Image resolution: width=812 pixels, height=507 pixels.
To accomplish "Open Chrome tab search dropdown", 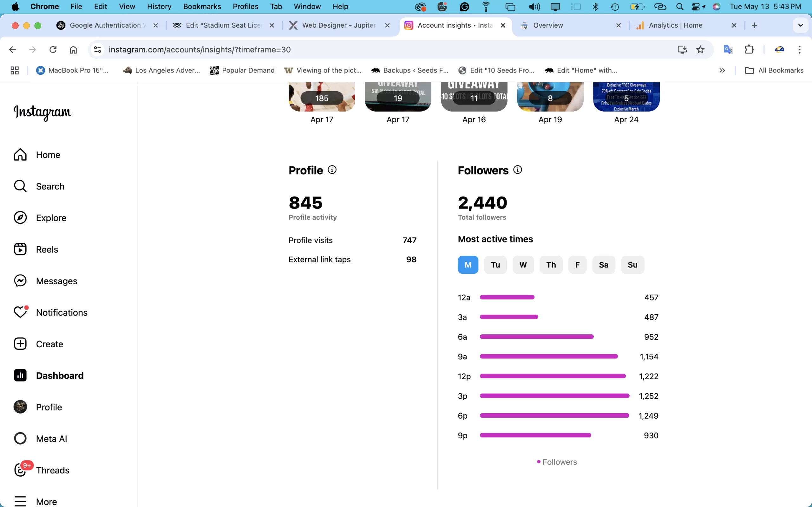I will pos(800,25).
